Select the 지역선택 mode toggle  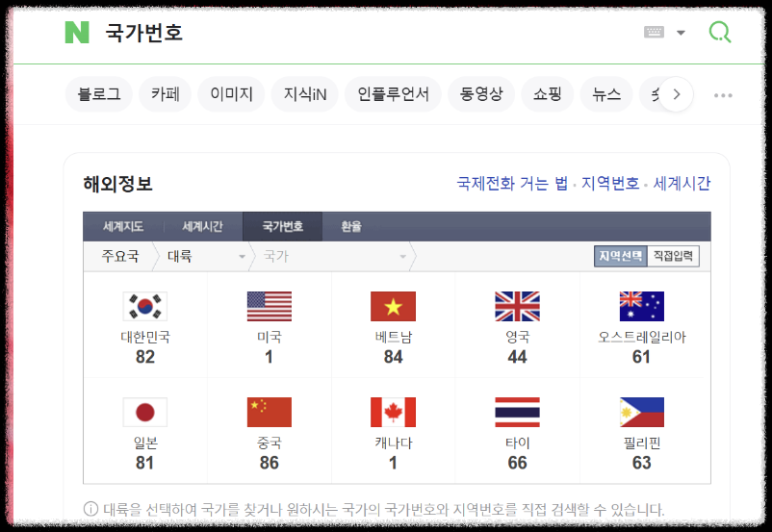pos(620,256)
